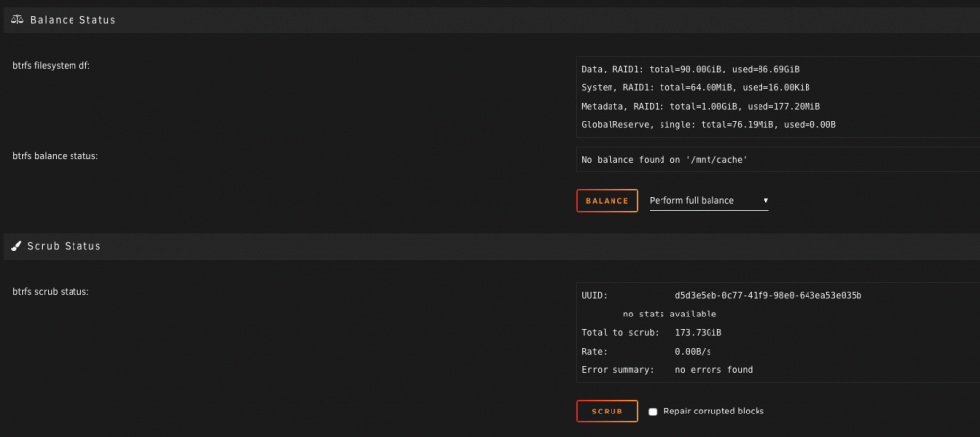This screenshot has height=437, width=980.
Task: Click the 'GlobalReserve, single' output line
Action: [x=709, y=125]
